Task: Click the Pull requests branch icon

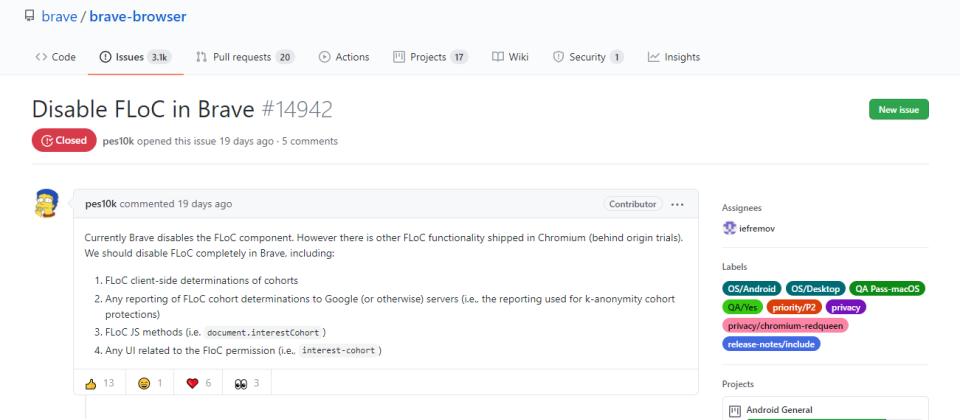Action: coord(201,57)
